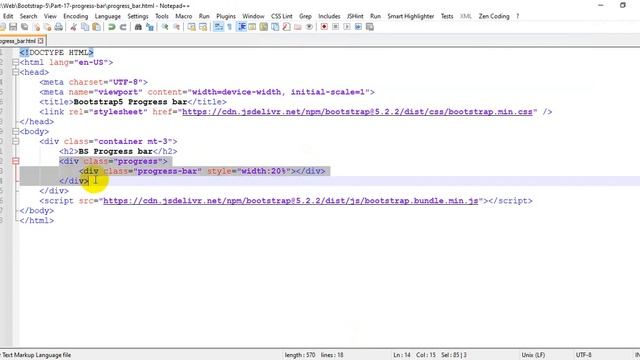Open the Replace dialog icon
Screen dimensions: 640x360
click(149, 27)
